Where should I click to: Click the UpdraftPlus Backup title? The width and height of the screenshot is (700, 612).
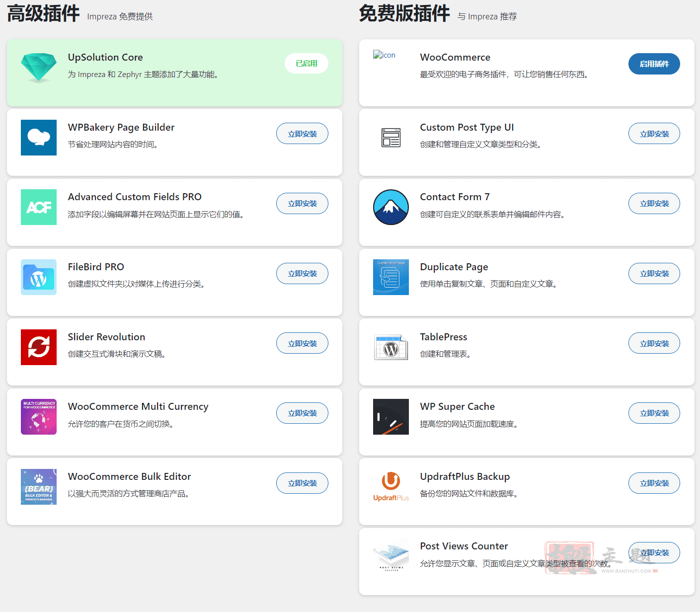[x=465, y=476]
